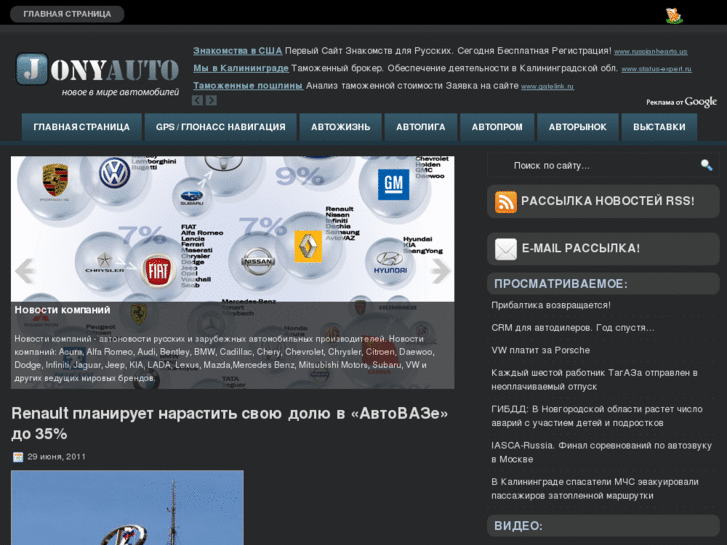Show previous slide with left slider arrow
This screenshot has width=727, height=545.
pos(26,270)
